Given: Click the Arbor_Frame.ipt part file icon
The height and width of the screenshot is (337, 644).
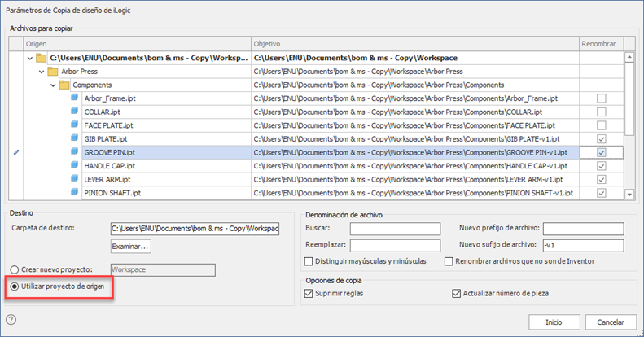Looking at the screenshot, I should click(75, 98).
